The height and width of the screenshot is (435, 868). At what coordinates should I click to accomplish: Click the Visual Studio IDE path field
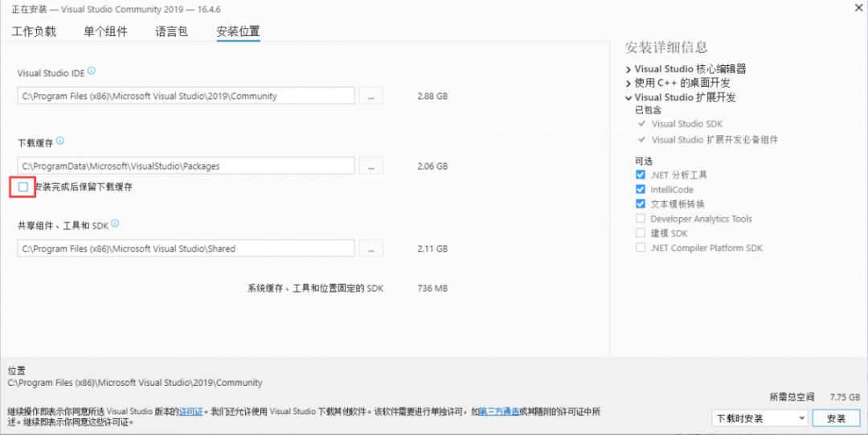pyautogui.click(x=186, y=96)
